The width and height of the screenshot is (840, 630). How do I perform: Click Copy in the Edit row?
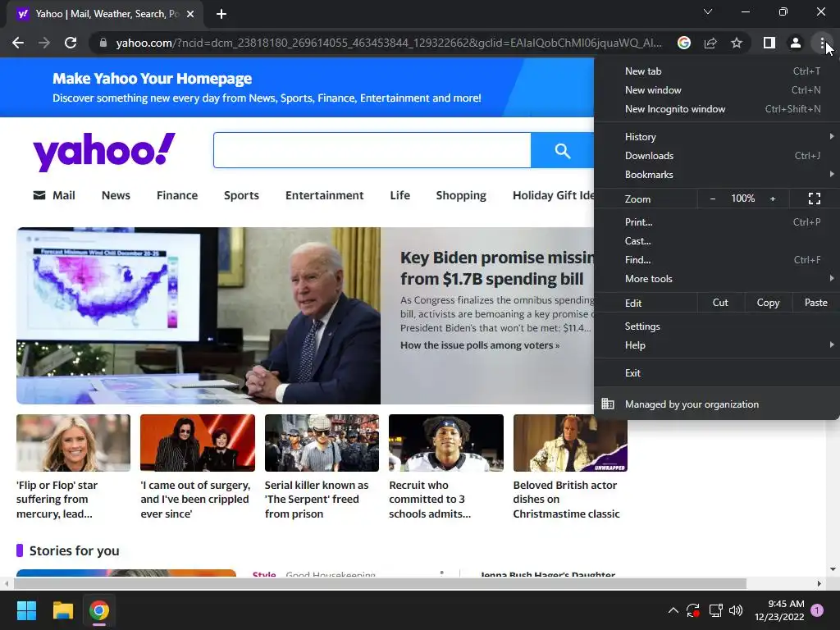768,303
